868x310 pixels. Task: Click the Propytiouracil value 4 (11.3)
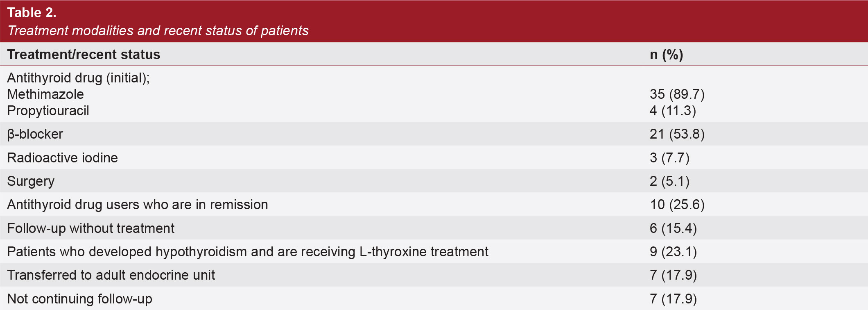(x=673, y=111)
